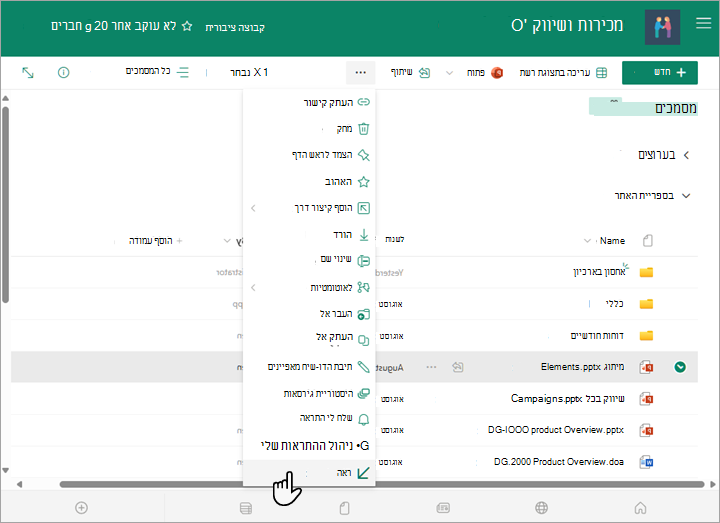Select שלח לי התראה alert me item
This screenshot has width=720, height=523.
click(x=309, y=418)
